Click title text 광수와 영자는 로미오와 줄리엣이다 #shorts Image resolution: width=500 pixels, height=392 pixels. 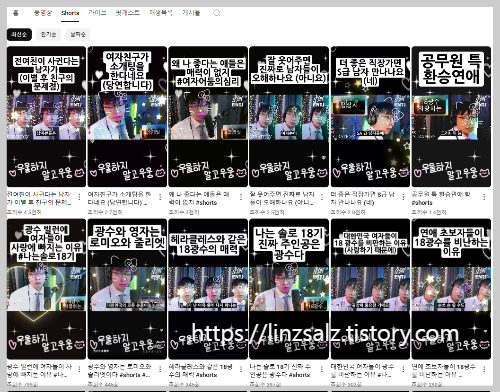tap(119, 371)
